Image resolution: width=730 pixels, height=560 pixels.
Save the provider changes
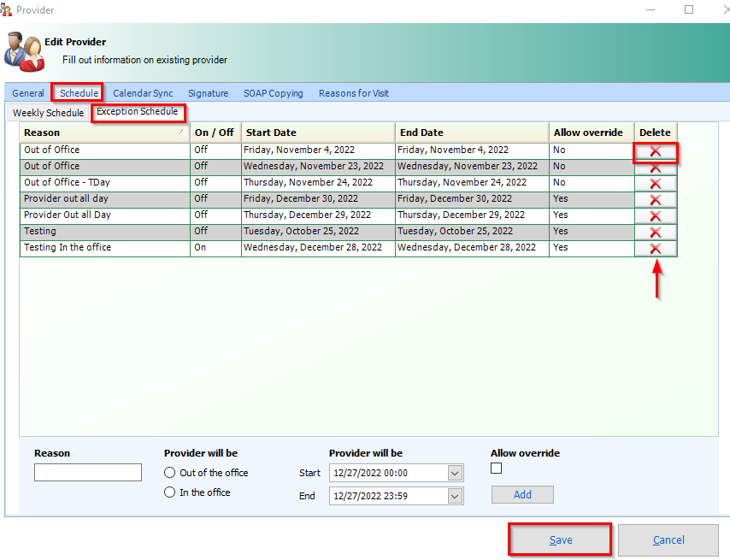pos(561,540)
